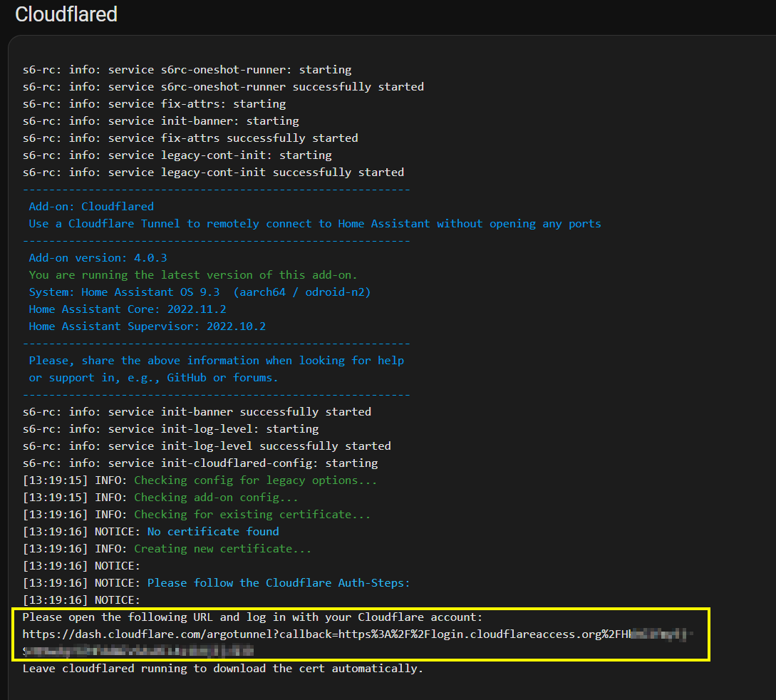The image size is (776, 700).
Task: Select line 'legacy-cont-init: starting'
Action: 177,155
